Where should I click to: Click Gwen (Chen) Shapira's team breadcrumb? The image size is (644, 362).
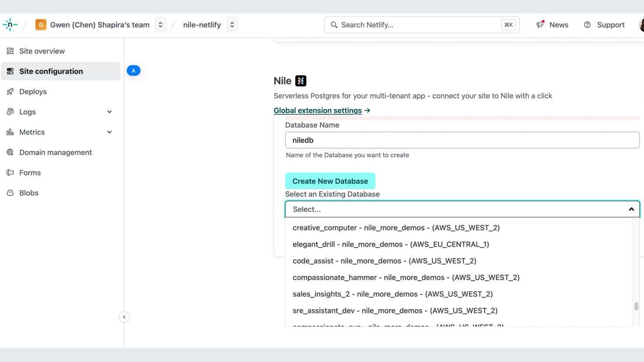100,25
